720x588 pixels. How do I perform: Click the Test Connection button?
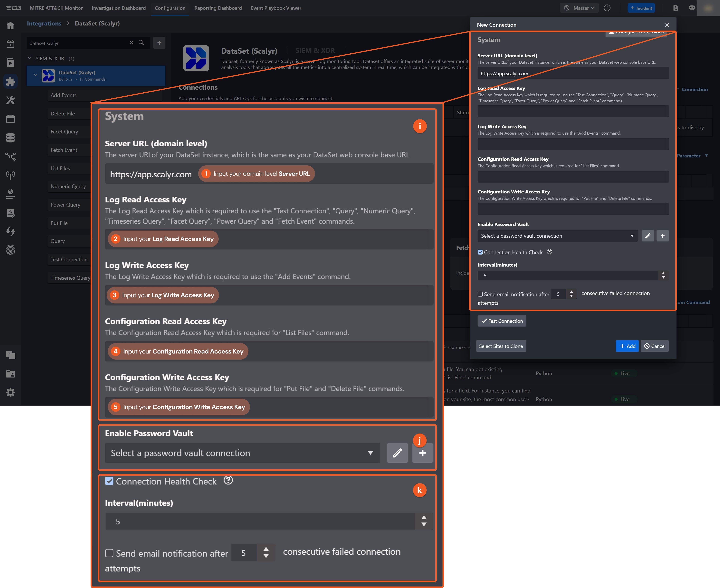coord(502,321)
